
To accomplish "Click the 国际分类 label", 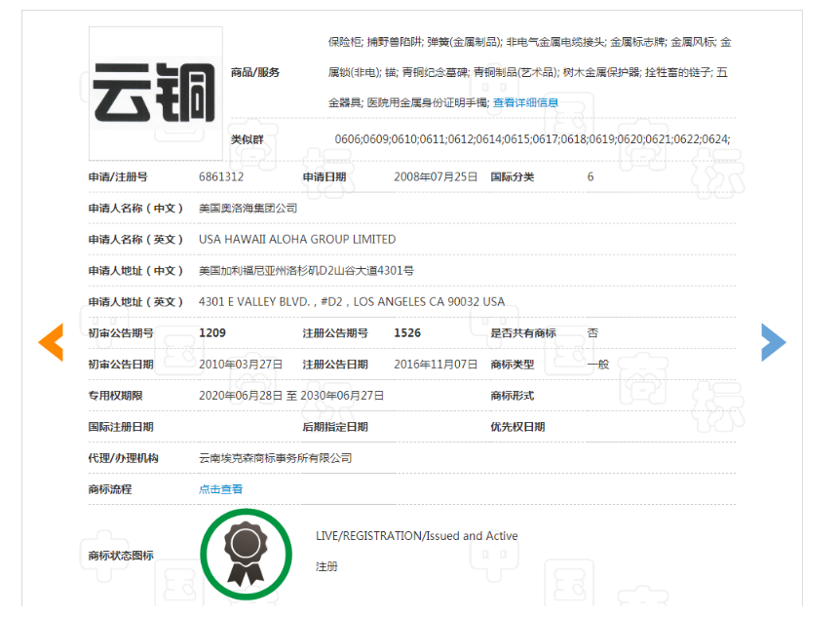I will pos(513,176).
